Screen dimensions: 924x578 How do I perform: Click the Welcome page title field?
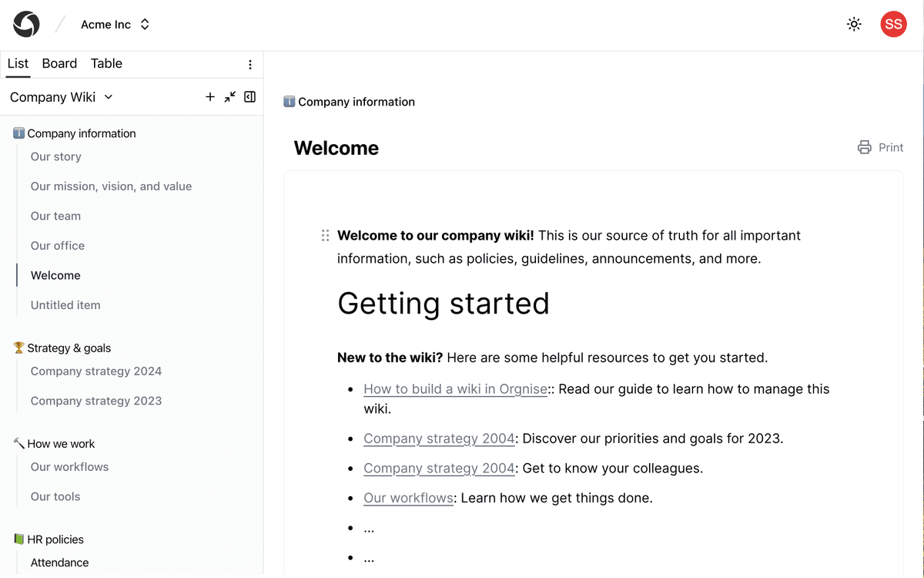coord(336,148)
